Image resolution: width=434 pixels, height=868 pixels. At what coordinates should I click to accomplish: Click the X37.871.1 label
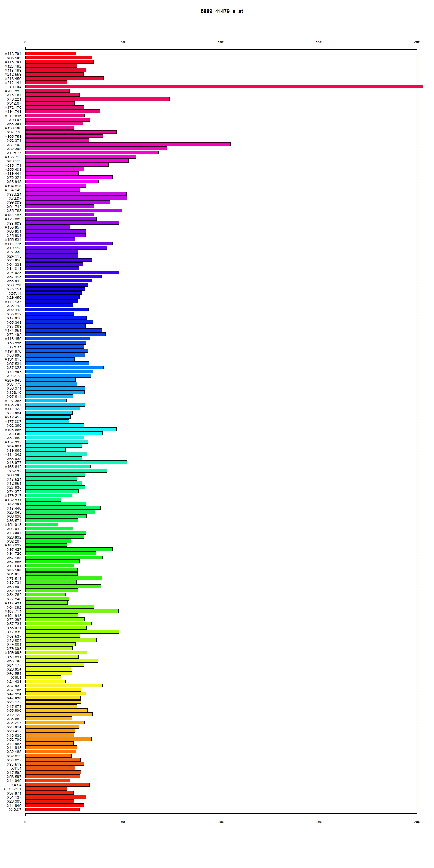pos(13,789)
